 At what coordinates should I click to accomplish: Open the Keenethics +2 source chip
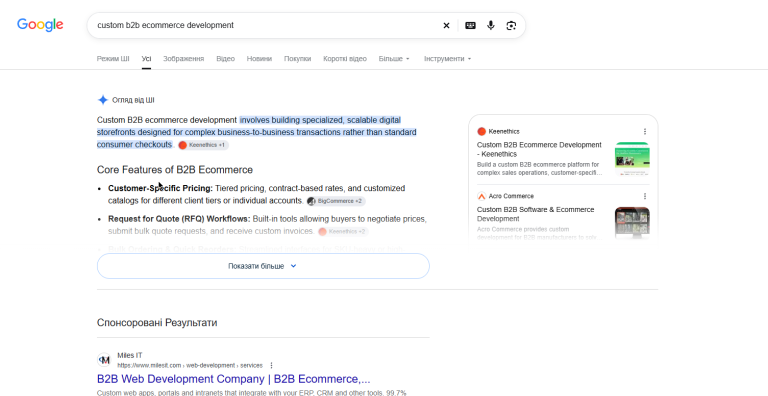[x=343, y=231]
